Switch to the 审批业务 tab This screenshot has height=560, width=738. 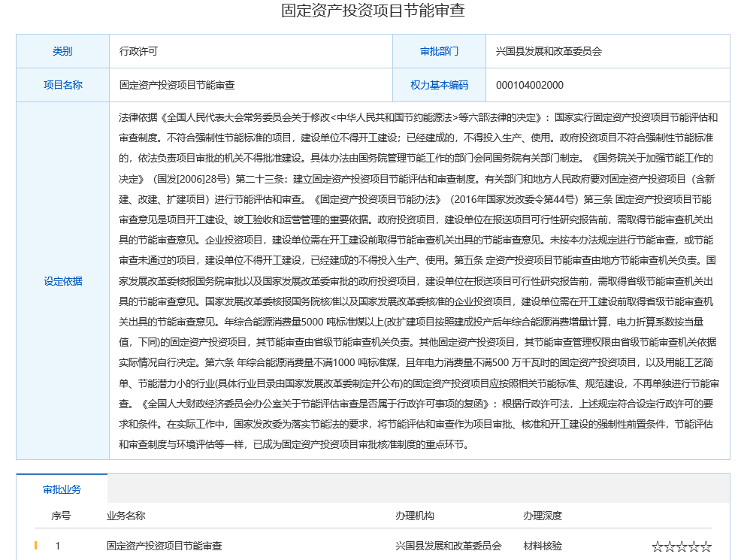click(x=62, y=489)
